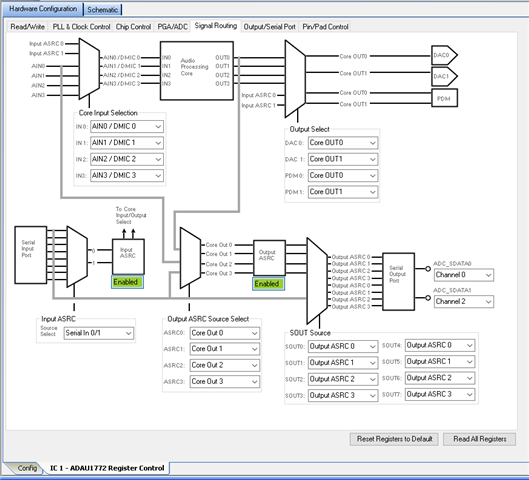Screen dimensions: 529x480
Task: Open the SOUT0 source dropdown
Action: (343, 346)
